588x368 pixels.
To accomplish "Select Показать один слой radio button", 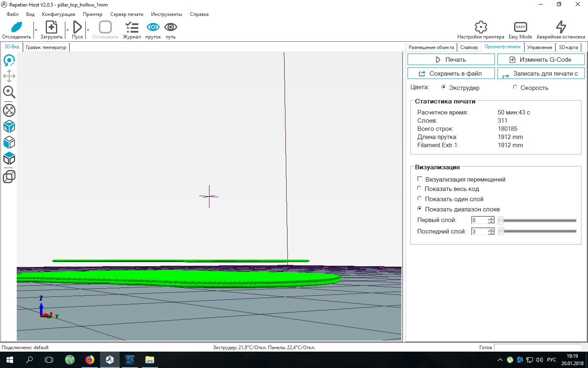I will point(419,199).
